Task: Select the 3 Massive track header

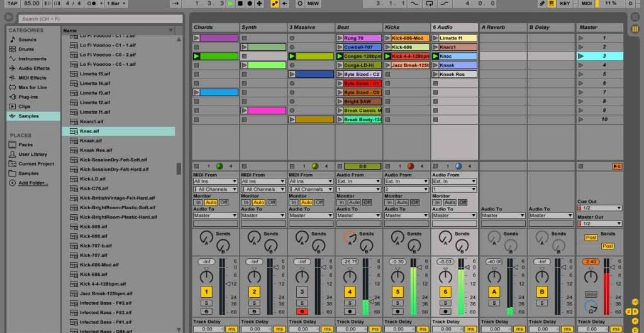Action: tap(311, 27)
